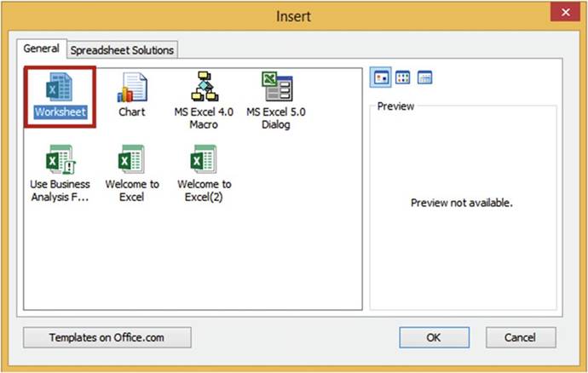Select the Use Business Analysis template

pos(60,161)
